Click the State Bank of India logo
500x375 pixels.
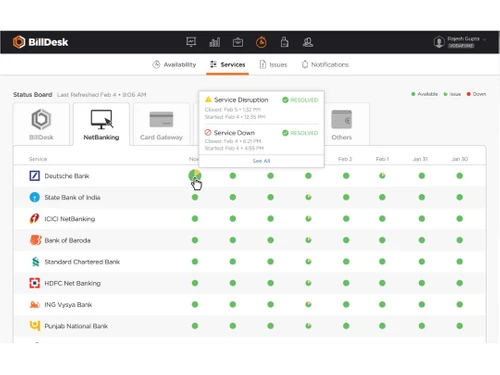coord(35,197)
